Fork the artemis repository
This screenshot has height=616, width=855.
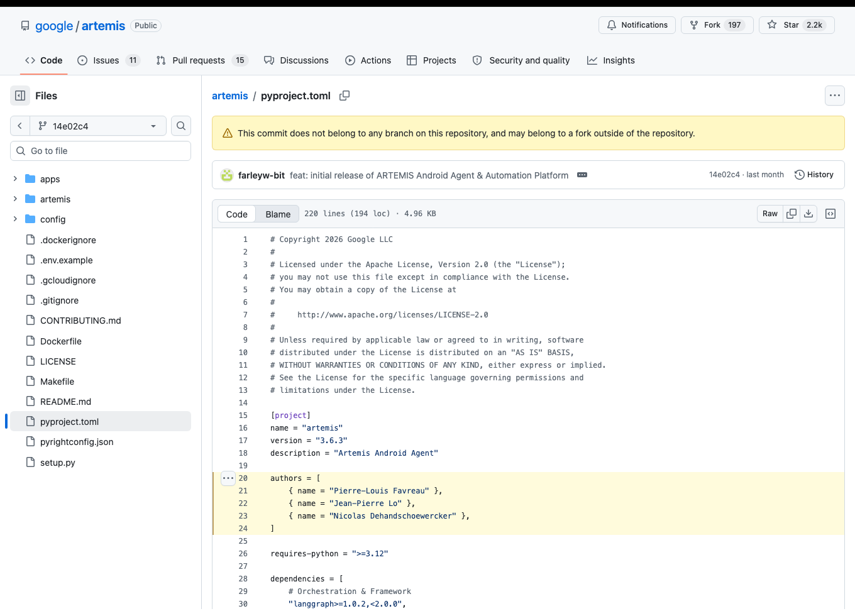pos(717,25)
